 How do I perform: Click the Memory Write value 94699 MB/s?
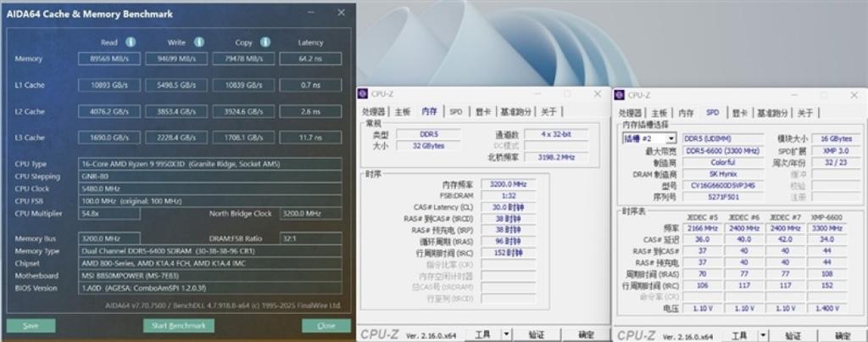(176, 59)
